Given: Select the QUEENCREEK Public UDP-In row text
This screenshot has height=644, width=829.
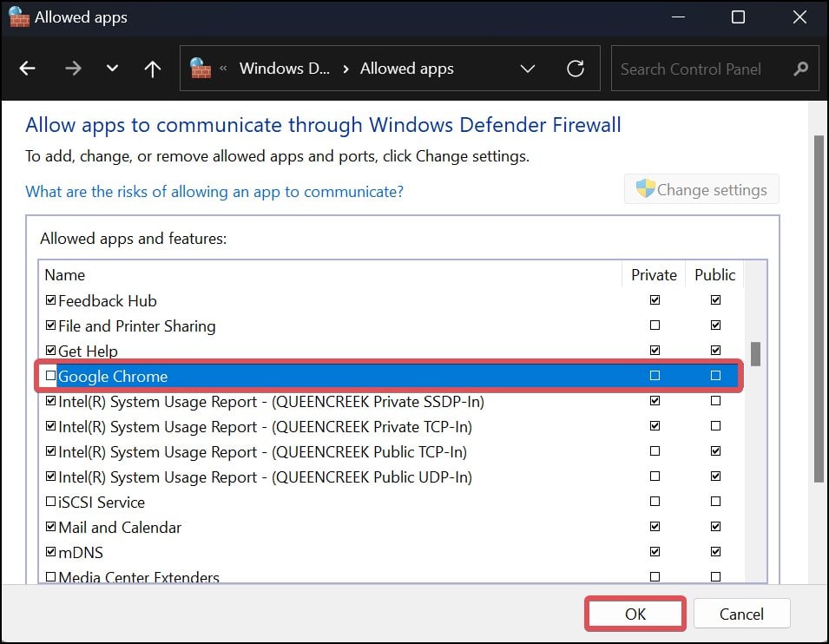Looking at the screenshot, I should [x=265, y=477].
